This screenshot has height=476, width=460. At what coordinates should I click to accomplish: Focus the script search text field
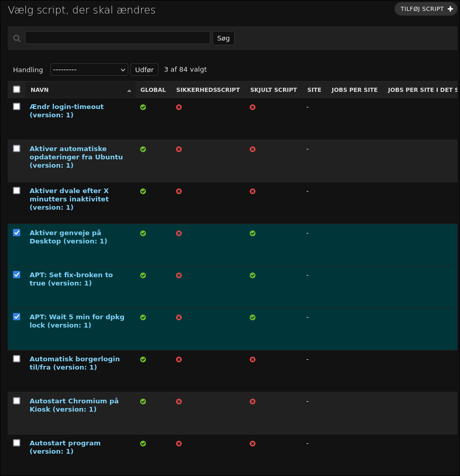pyautogui.click(x=117, y=38)
